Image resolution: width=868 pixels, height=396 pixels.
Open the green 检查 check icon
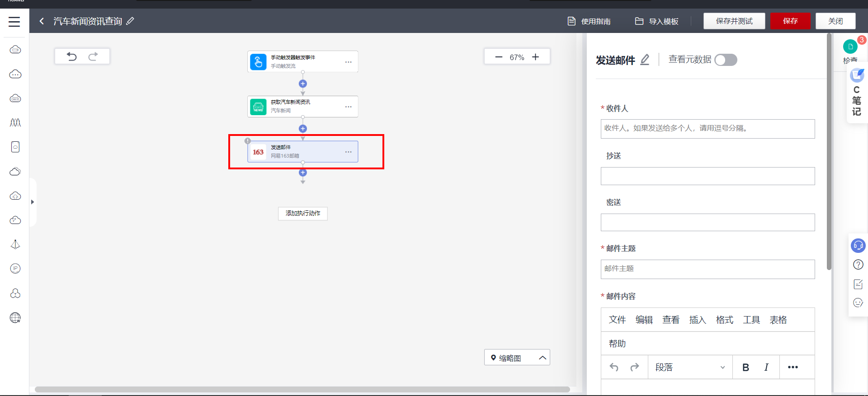point(850,47)
